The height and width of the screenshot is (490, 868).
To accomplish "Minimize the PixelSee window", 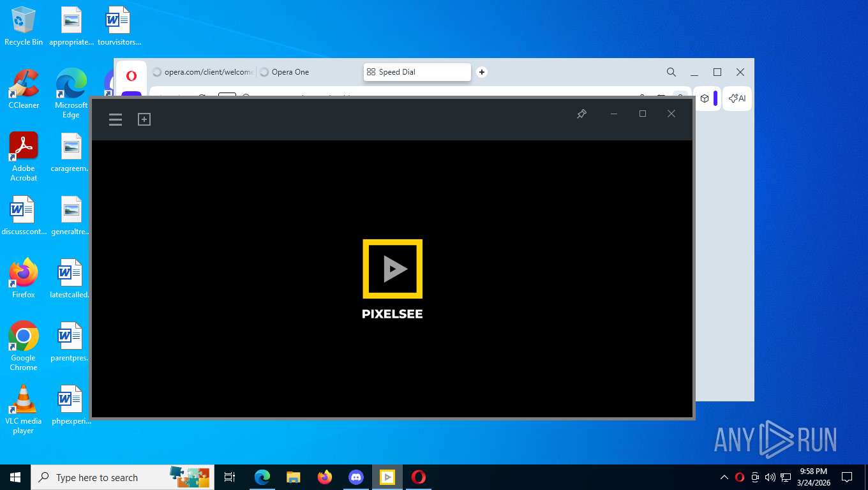I will (614, 114).
